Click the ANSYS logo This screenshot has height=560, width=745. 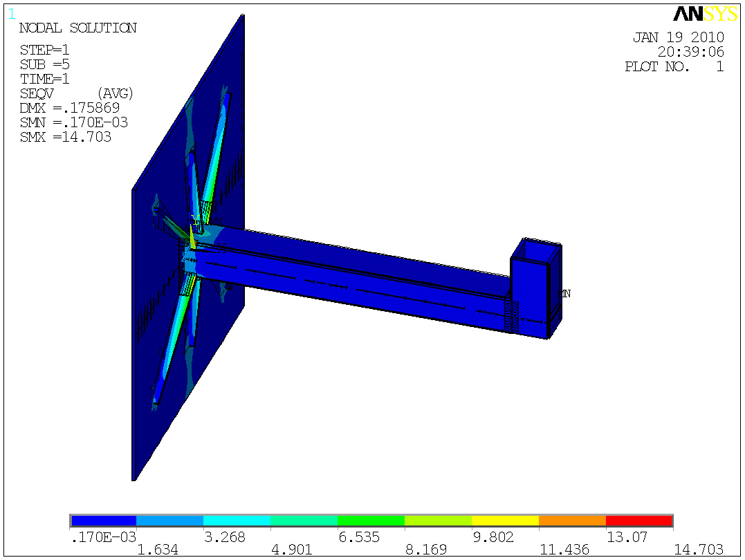click(x=706, y=15)
